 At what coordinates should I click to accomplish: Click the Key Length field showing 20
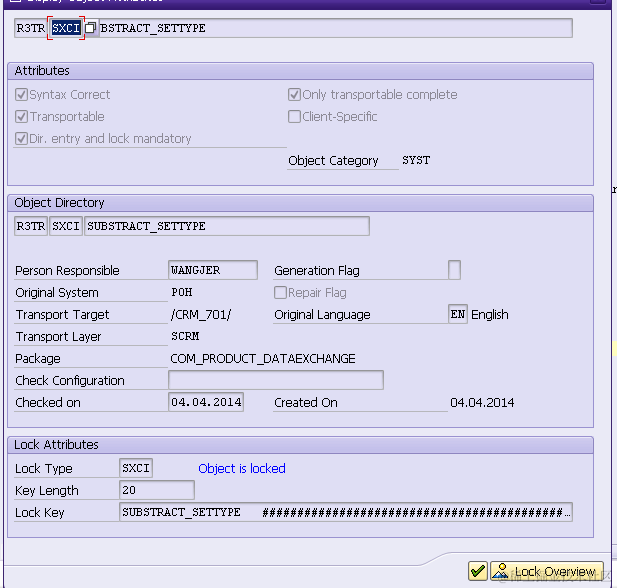point(157,490)
